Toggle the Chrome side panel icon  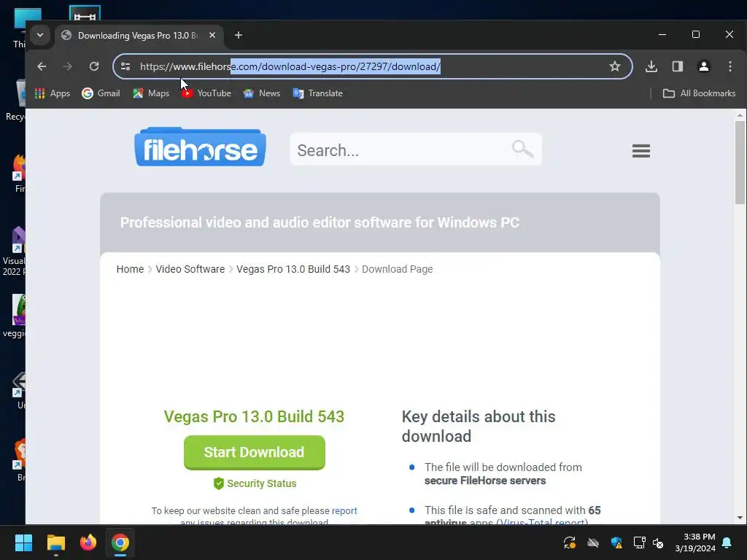678,66
